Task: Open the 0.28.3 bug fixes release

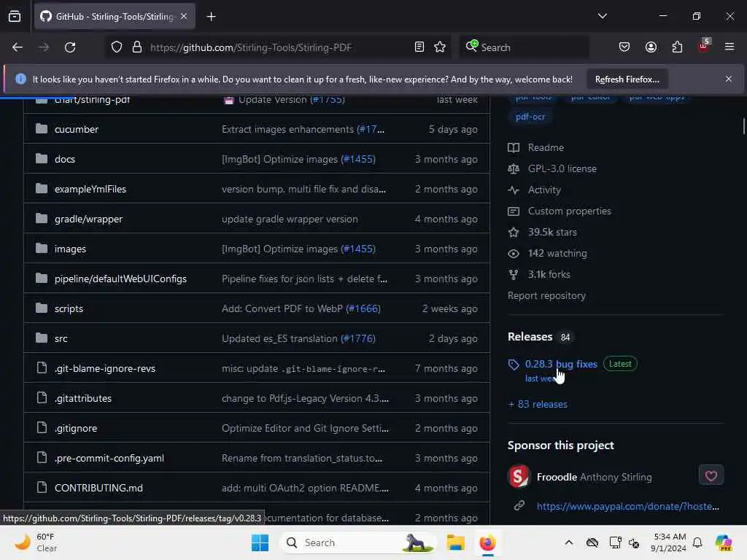Action: (x=561, y=364)
